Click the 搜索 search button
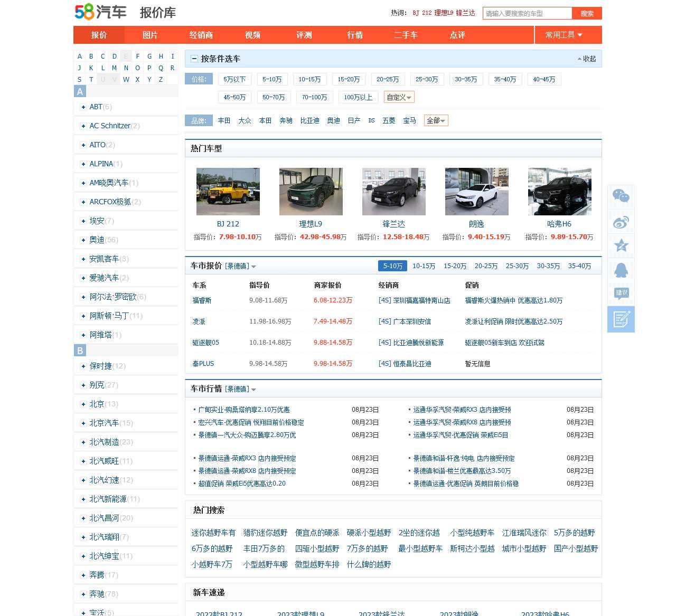The width and height of the screenshot is (676, 616). (587, 13)
